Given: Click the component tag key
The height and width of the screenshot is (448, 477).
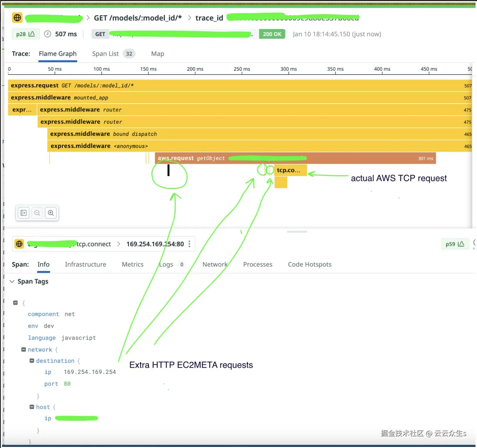Looking at the screenshot, I should click(43, 314).
